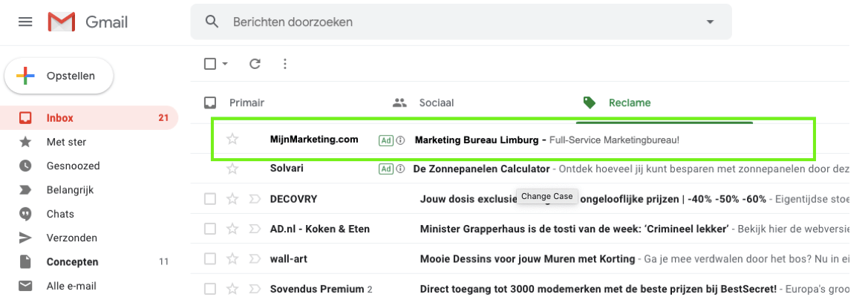Image resolution: width=868 pixels, height=300 pixels.
Task: Click the Met ster star icon
Action: click(x=25, y=142)
